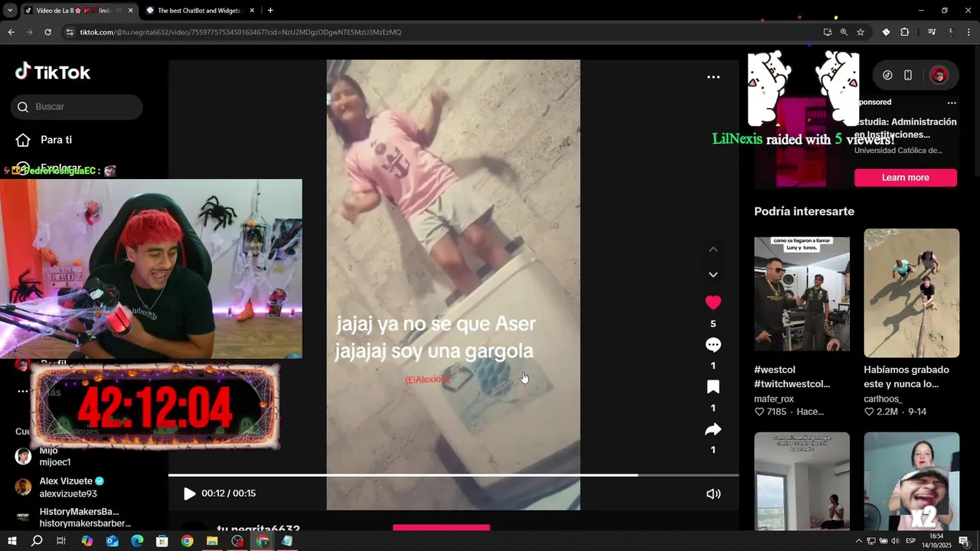The height and width of the screenshot is (551, 980).
Task: Open a new browser tab
Action: tap(270, 11)
